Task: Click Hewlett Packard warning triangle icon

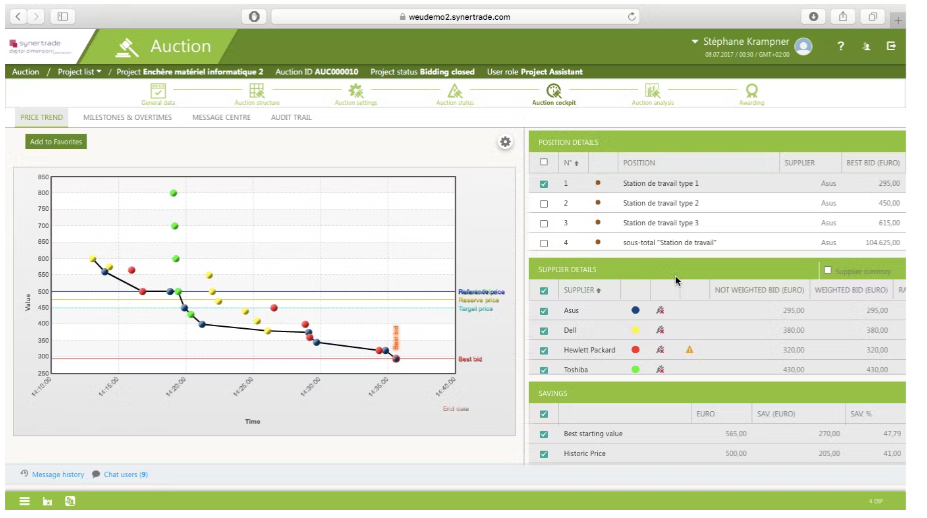Action: 689,350
